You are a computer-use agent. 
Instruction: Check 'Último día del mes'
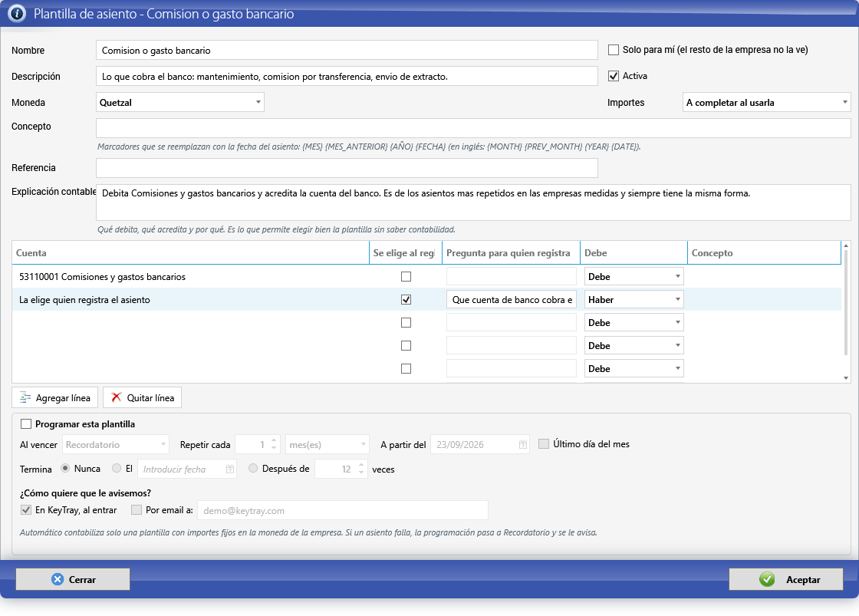click(544, 444)
